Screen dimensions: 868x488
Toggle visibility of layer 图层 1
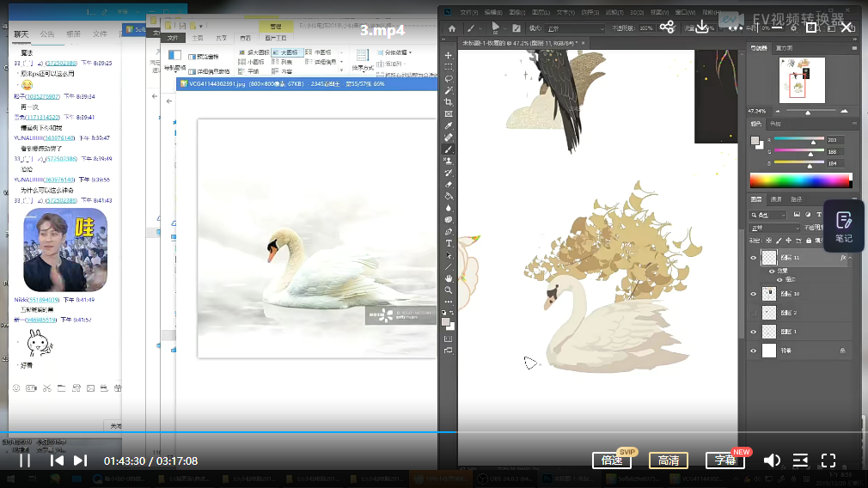[753, 332]
